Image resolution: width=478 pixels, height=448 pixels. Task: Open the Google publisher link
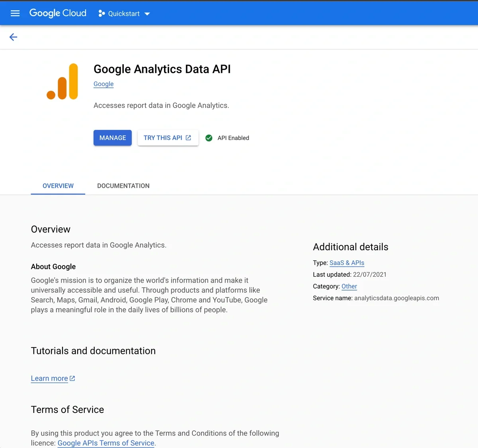pyautogui.click(x=103, y=84)
